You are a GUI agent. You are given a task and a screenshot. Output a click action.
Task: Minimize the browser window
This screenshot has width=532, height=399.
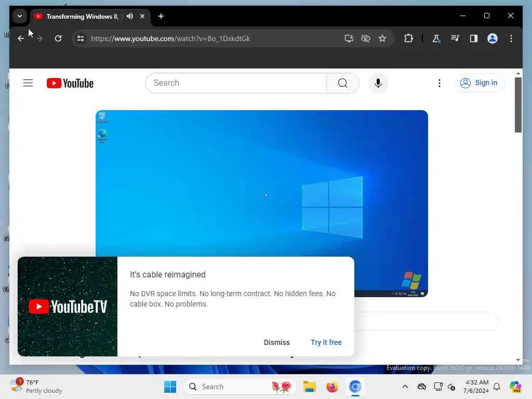pos(463,16)
